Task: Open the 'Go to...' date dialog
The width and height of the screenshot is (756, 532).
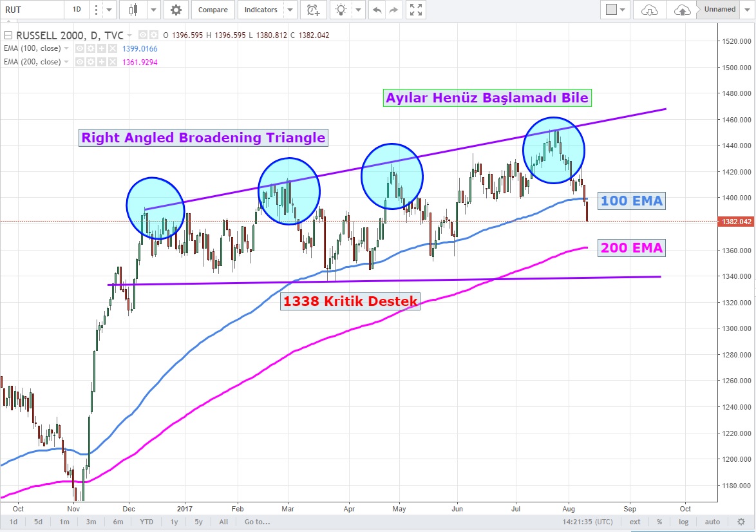Action: (257, 522)
